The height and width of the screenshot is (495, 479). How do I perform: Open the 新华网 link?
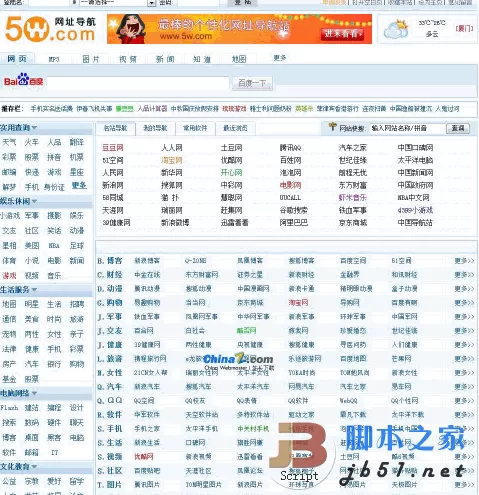(x=172, y=173)
